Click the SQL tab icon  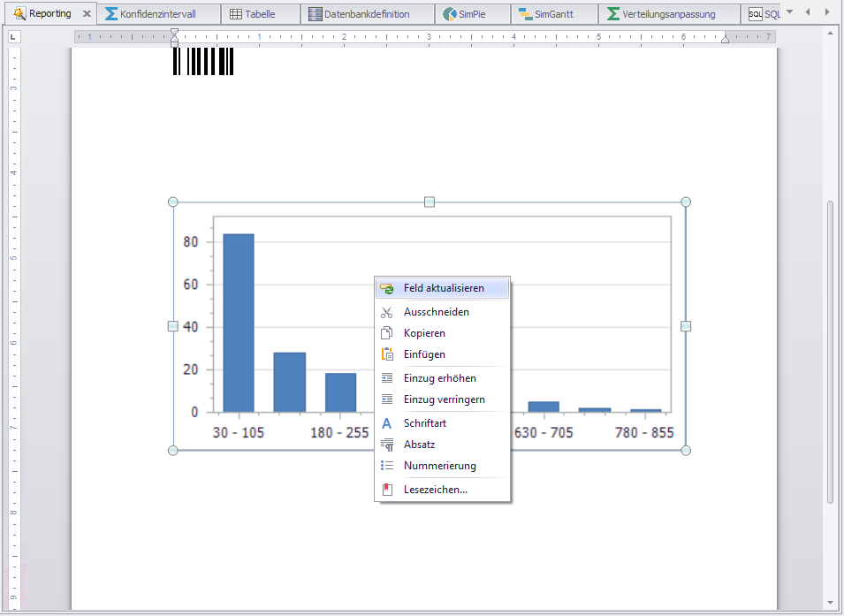(x=756, y=14)
